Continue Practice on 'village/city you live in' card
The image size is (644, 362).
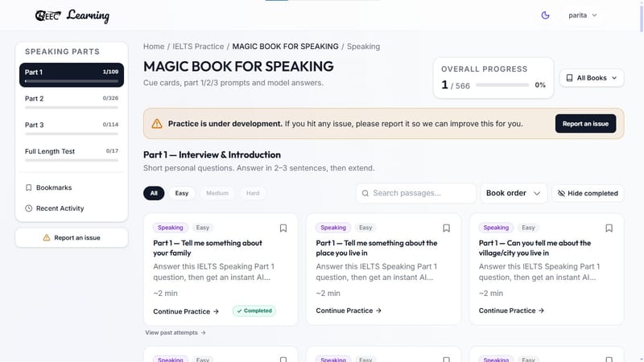tap(511, 311)
